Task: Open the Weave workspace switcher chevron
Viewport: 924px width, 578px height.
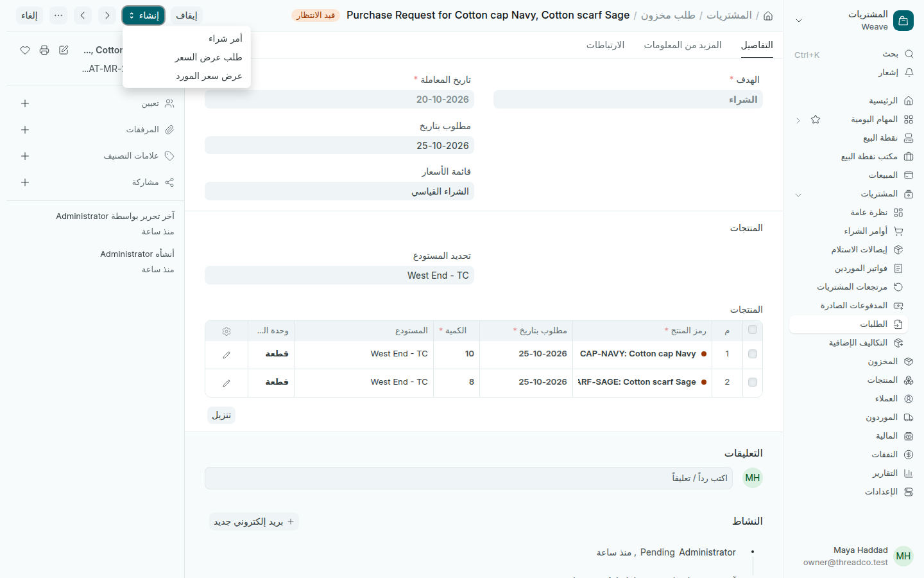Action: (x=799, y=21)
